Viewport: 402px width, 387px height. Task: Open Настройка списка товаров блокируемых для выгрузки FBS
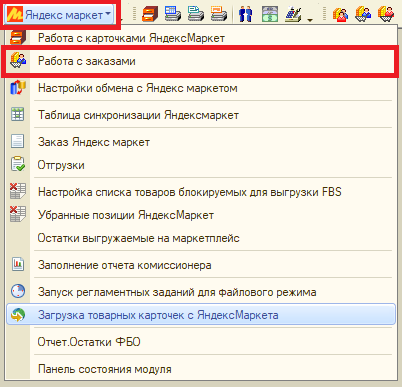(x=201, y=192)
